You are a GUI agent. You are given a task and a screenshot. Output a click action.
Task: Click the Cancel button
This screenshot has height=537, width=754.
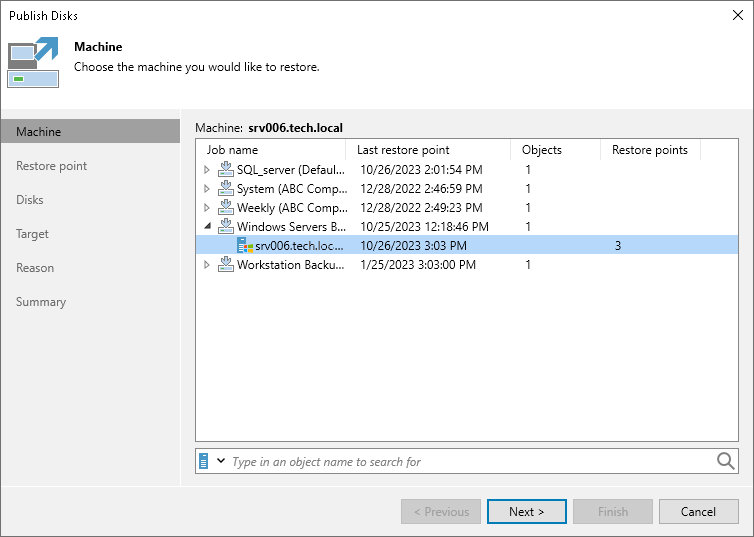pos(698,512)
